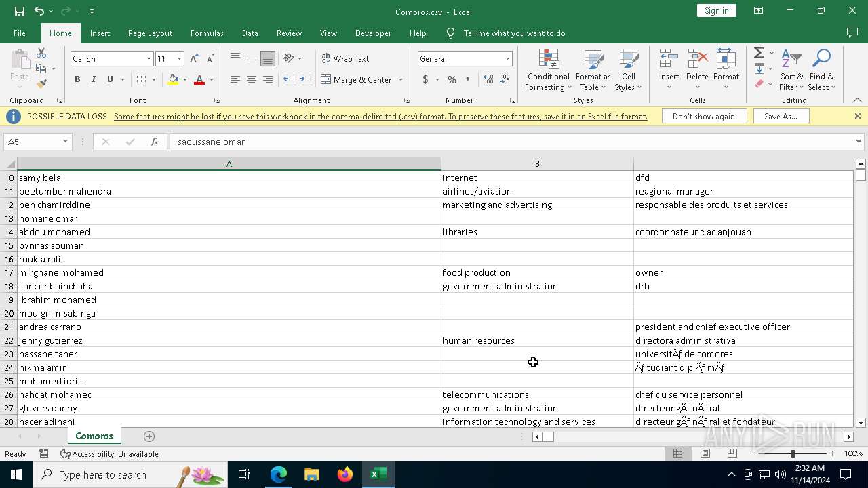Viewport: 868px width, 488px height.
Task: Open Microsoft Edge from the taskbar
Action: pos(279,474)
